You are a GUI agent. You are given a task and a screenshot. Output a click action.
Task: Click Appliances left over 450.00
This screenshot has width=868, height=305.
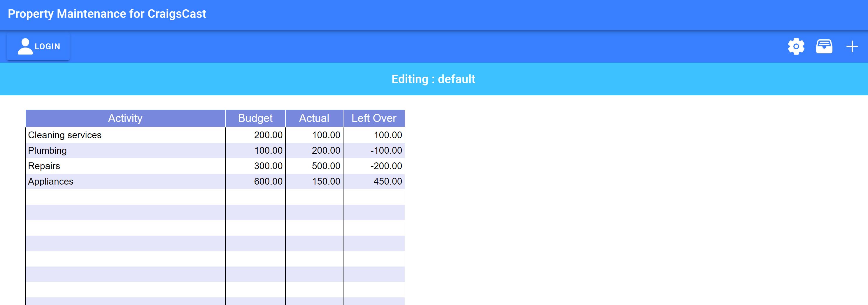[374, 182]
